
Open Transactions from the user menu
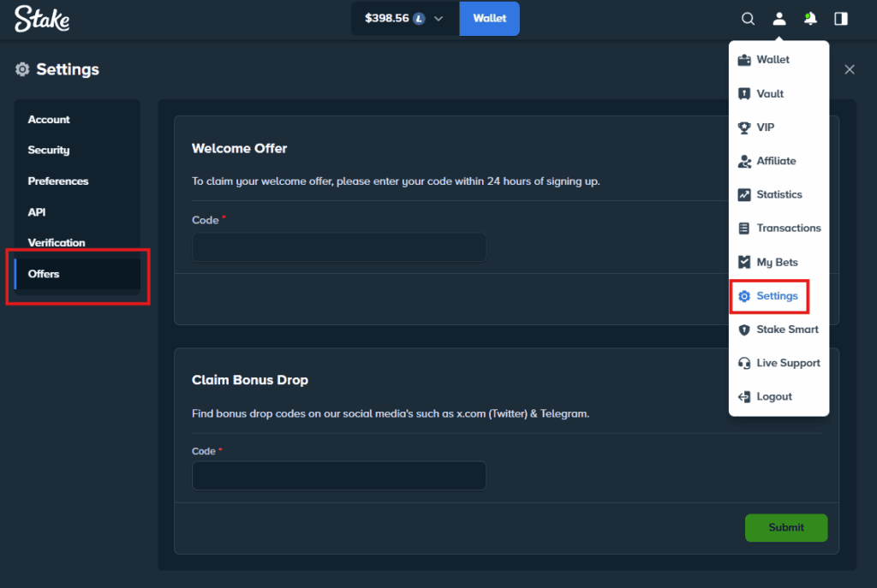787,228
